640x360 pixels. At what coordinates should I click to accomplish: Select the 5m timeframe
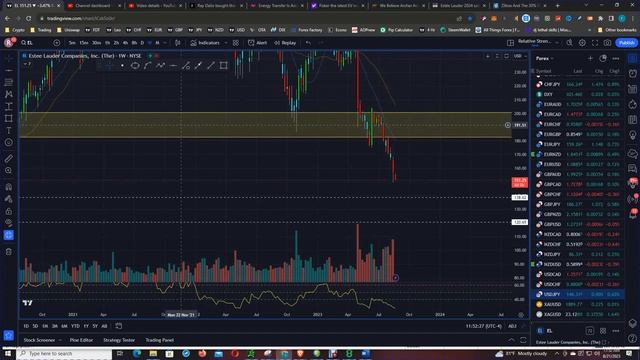(72, 43)
